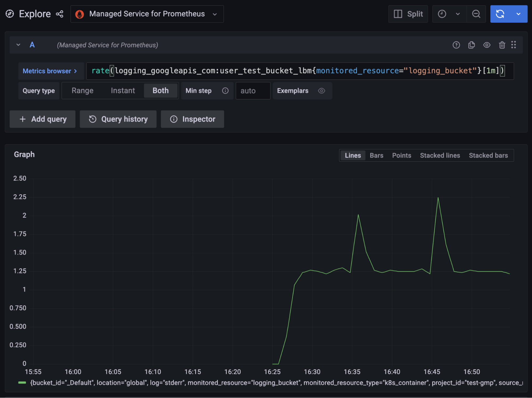
Task: Collapse query row A
Action: point(18,45)
